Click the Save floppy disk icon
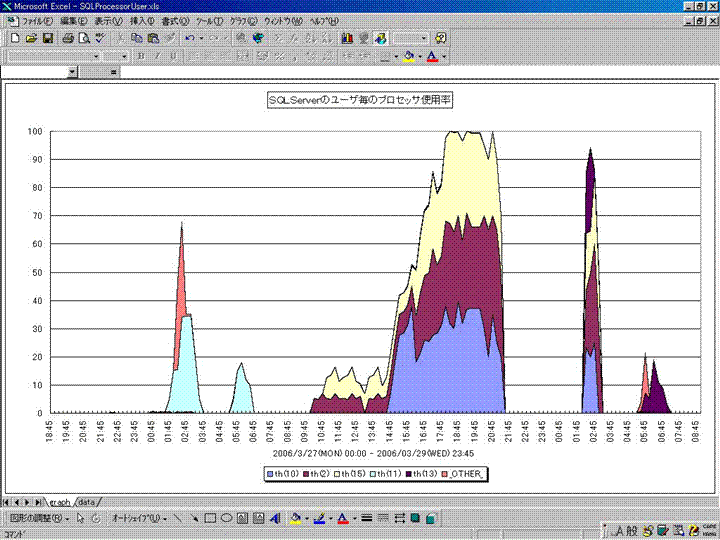The image size is (720, 540). point(48,38)
